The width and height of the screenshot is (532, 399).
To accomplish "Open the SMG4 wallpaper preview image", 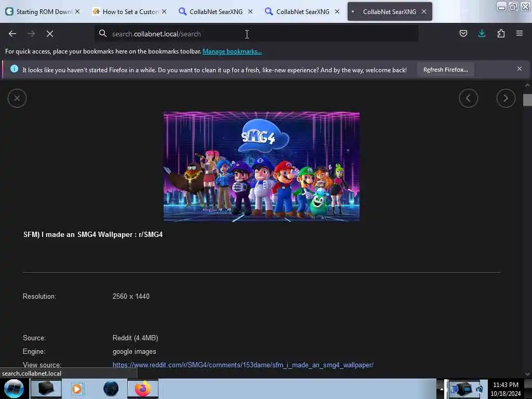I will (261, 166).
